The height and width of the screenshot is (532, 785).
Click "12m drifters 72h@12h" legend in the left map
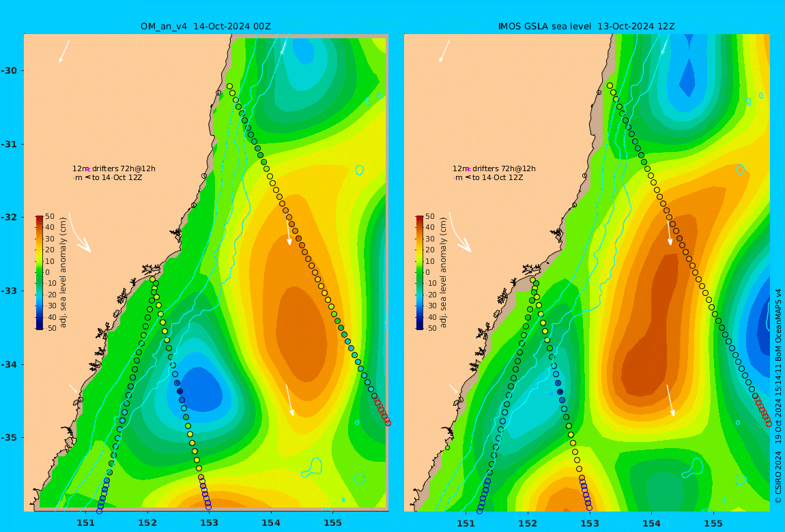click(x=113, y=168)
